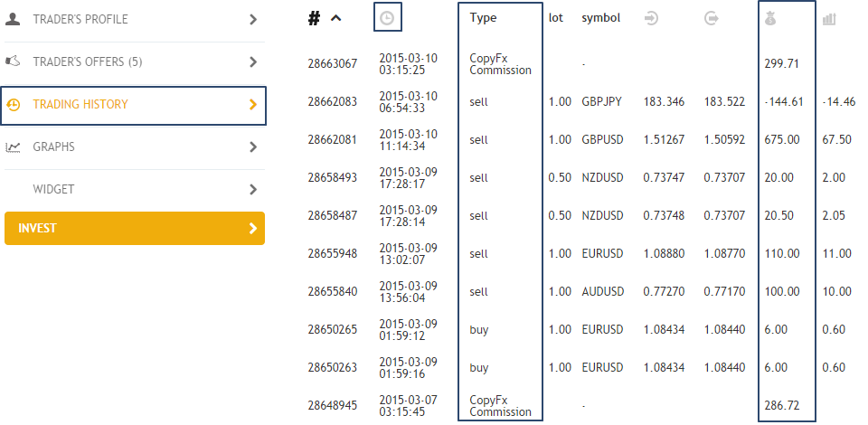868x425 pixels.
Task: Sort table by Type column header
Action: (x=483, y=18)
